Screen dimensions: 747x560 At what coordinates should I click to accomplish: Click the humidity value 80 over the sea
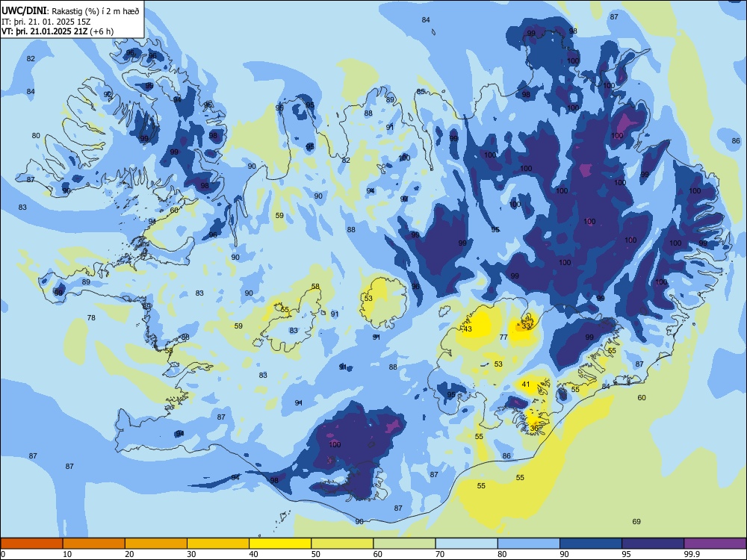coord(36,136)
